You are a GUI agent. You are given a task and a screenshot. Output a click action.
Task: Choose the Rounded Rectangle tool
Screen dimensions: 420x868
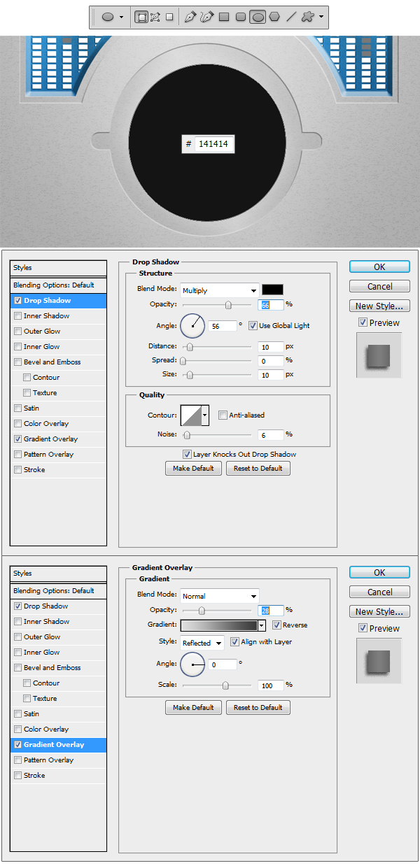pyautogui.click(x=241, y=17)
